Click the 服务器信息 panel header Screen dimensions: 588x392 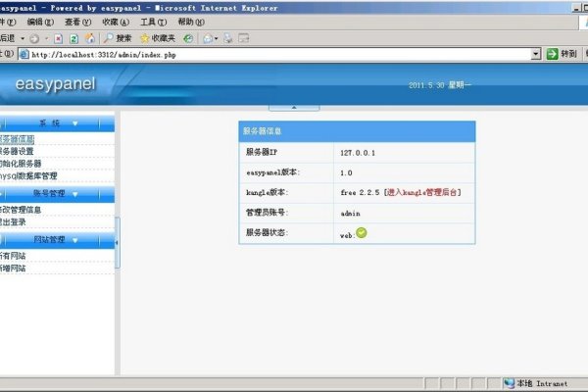point(357,131)
